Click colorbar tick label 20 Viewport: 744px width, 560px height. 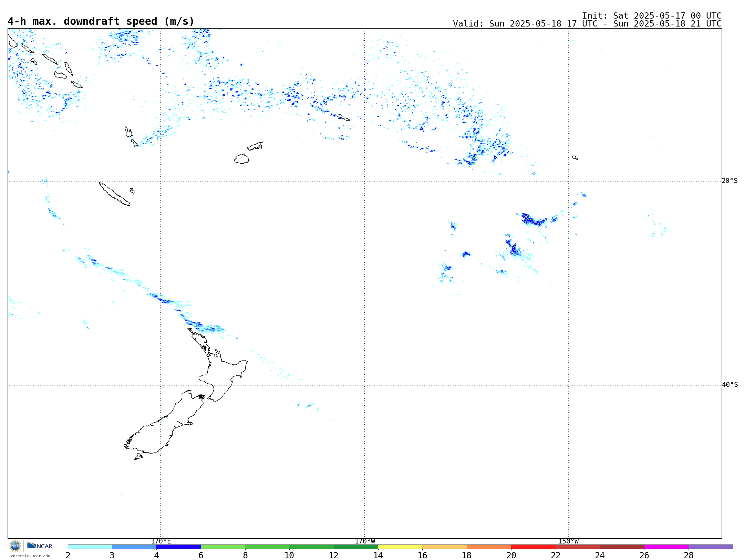point(511,556)
